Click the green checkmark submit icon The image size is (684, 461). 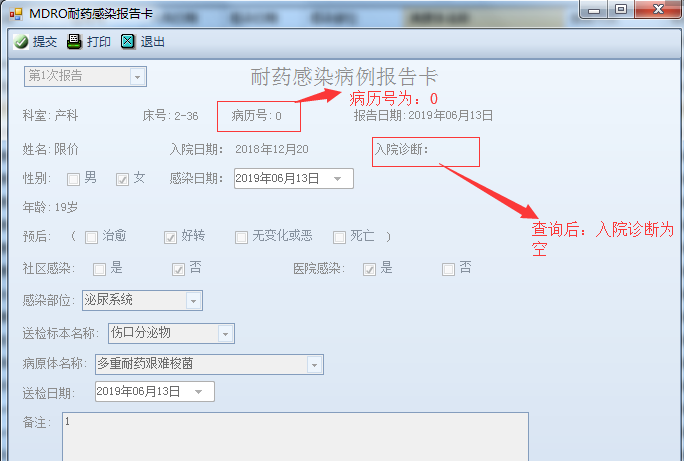click(21, 42)
